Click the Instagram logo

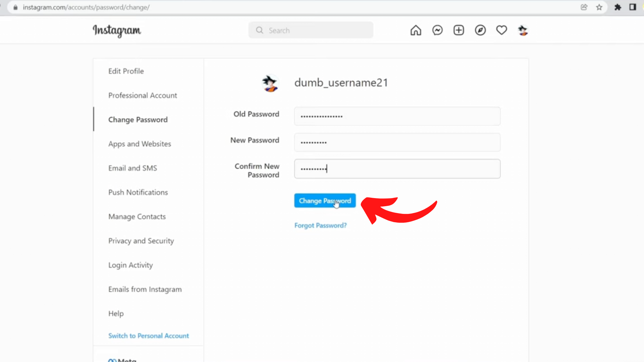117,31
